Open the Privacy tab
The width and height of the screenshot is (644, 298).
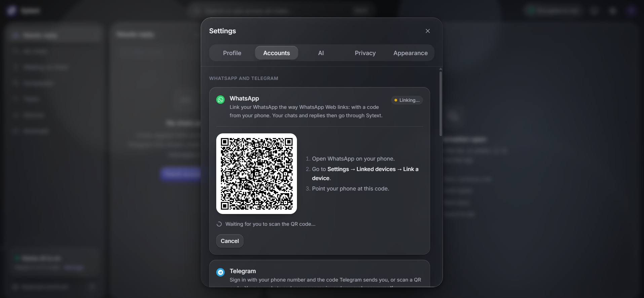[x=365, y=53]
